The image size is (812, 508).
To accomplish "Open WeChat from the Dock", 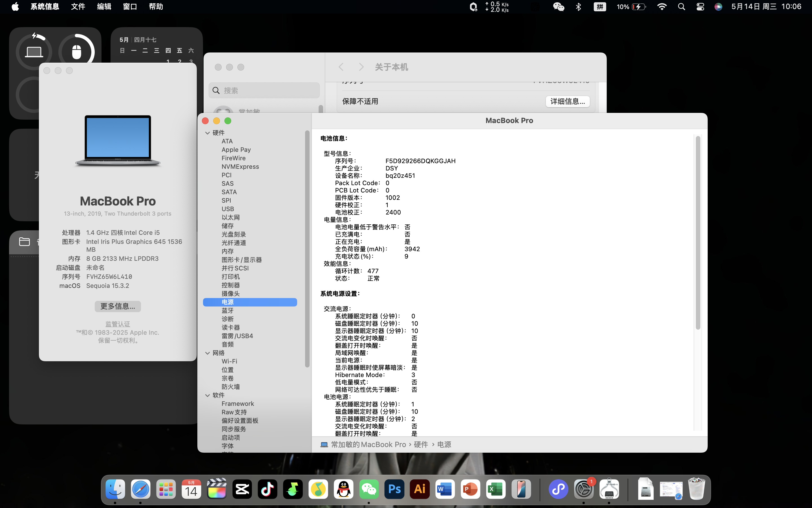I will click(x=369, y=489).
